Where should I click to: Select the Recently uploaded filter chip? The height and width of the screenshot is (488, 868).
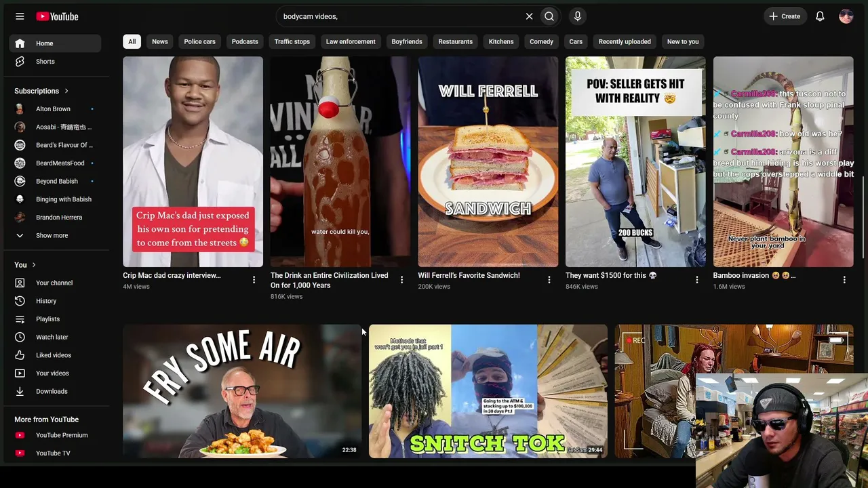pyautogui.click(x=625, y=41)
